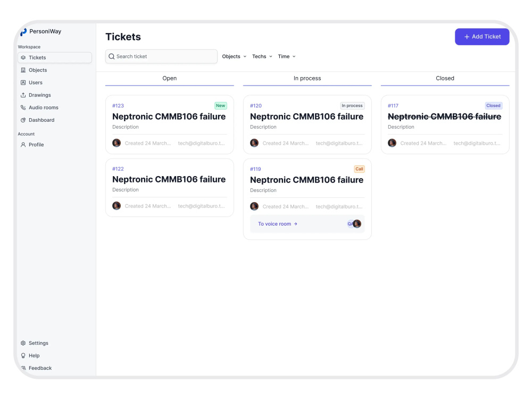Click tech email on ticket #120
This screenshot has width=532, height=399.
(x=339, y=144)
